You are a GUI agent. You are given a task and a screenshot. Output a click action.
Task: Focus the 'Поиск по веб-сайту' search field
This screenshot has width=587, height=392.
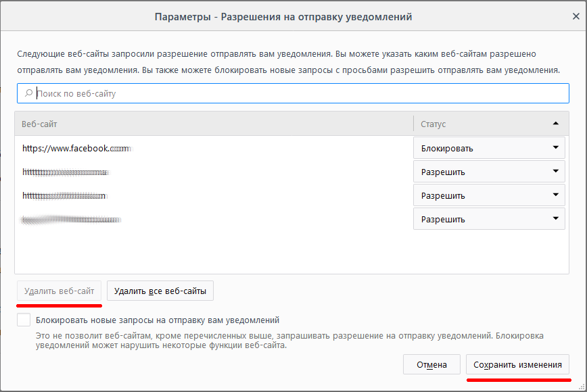coord(298,94)
